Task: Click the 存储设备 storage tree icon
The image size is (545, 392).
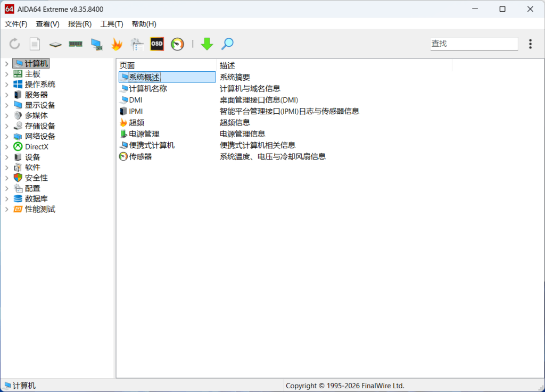Action: point(18,126)
